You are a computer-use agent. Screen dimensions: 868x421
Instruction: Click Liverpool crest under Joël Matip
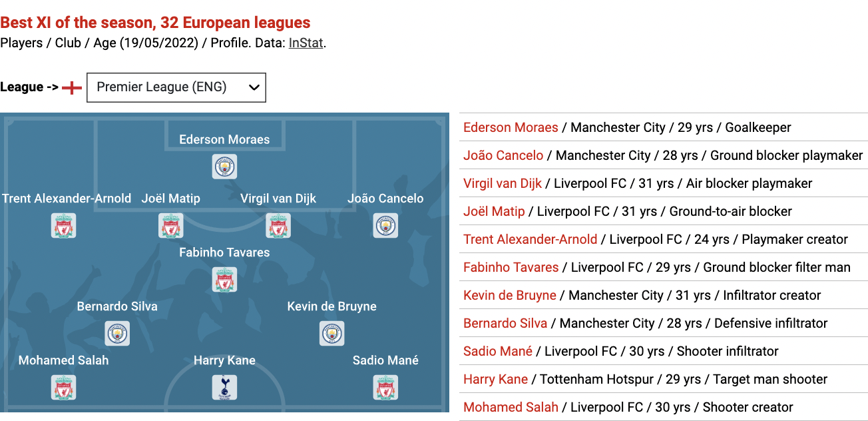[171, 225]
